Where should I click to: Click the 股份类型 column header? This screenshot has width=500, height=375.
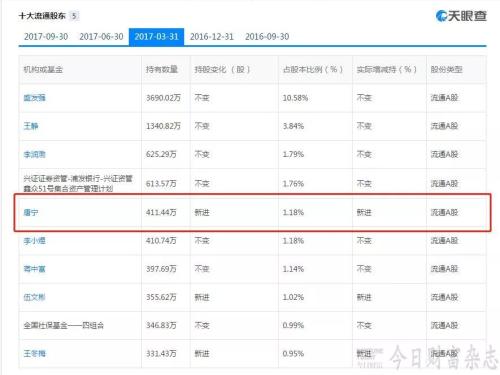pos(446,69)
